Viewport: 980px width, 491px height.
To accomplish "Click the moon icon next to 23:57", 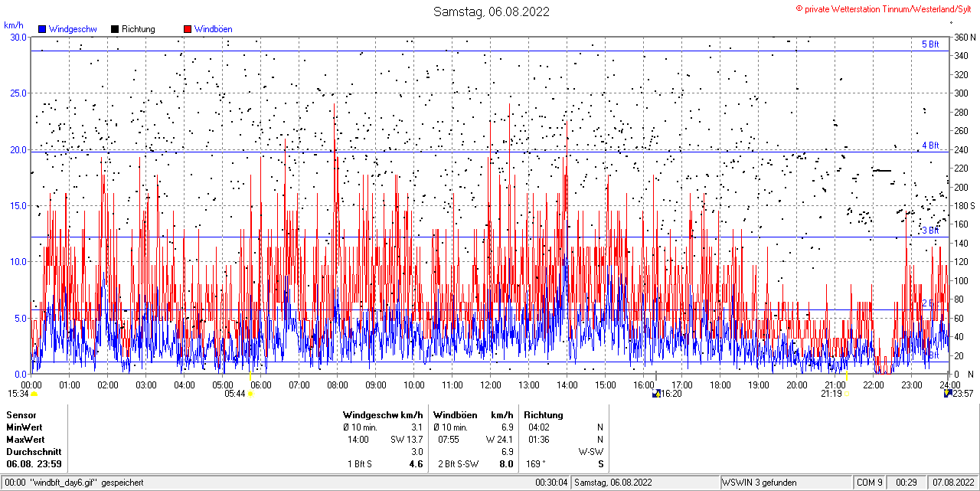I will 948,394.
